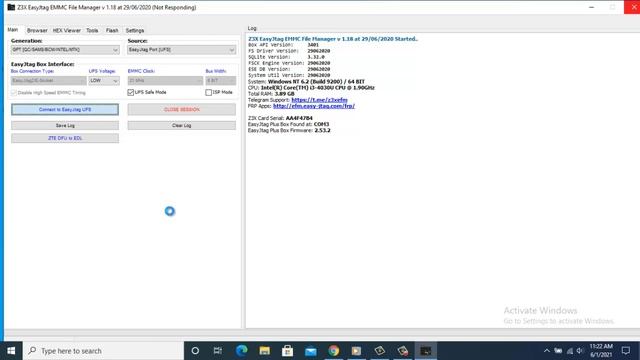Open the network tray icon
640x360 pixels.
point(570,351)
